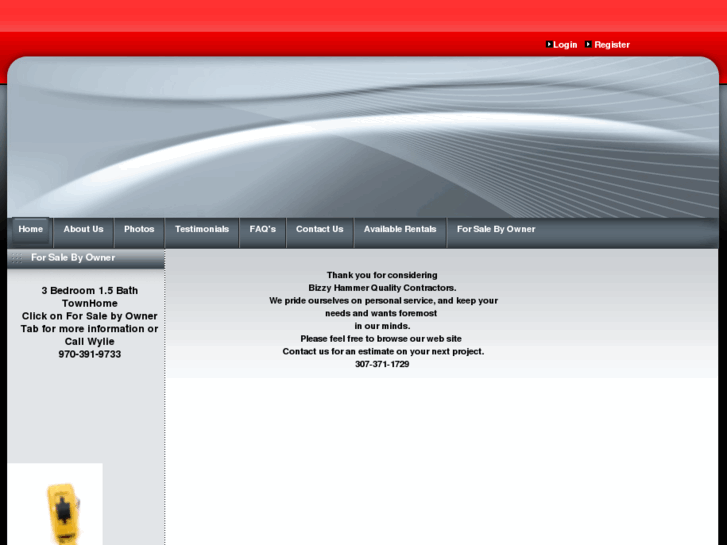Open the About Us menu item

coord(83,231)
